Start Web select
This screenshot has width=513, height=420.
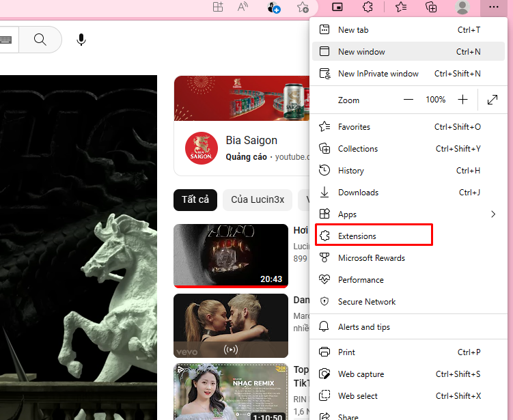pyautogui.click(x=408, y=396)
